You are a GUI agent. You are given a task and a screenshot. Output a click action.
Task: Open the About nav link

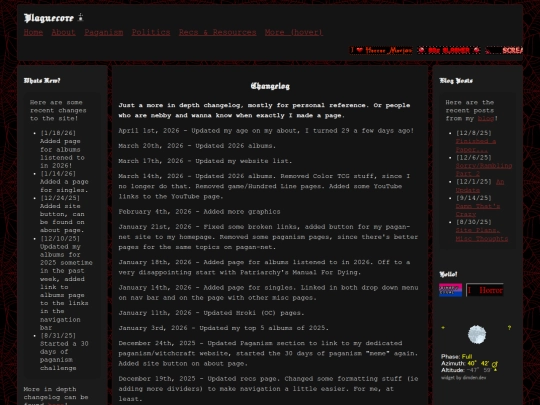63,32
